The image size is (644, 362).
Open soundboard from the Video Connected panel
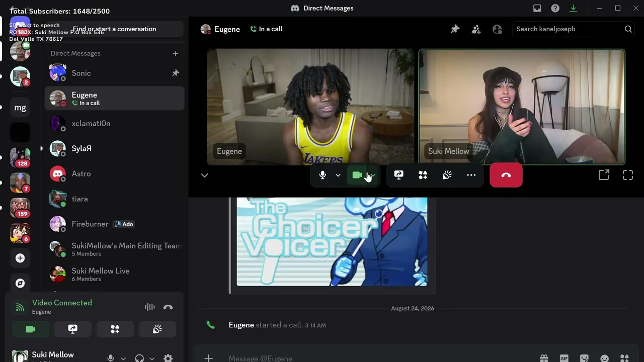click(x=157, y=329)
